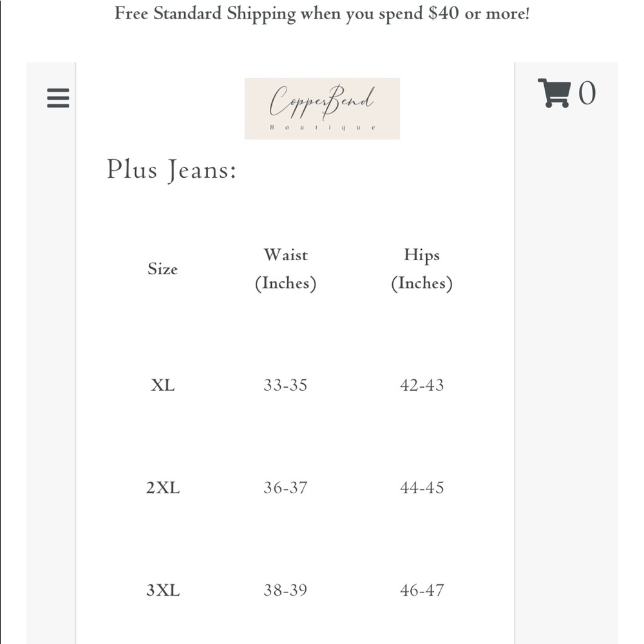The image size is (644, 644).
Task: Click the 33-35 waist measurement
Action: (x=285, y=385)
